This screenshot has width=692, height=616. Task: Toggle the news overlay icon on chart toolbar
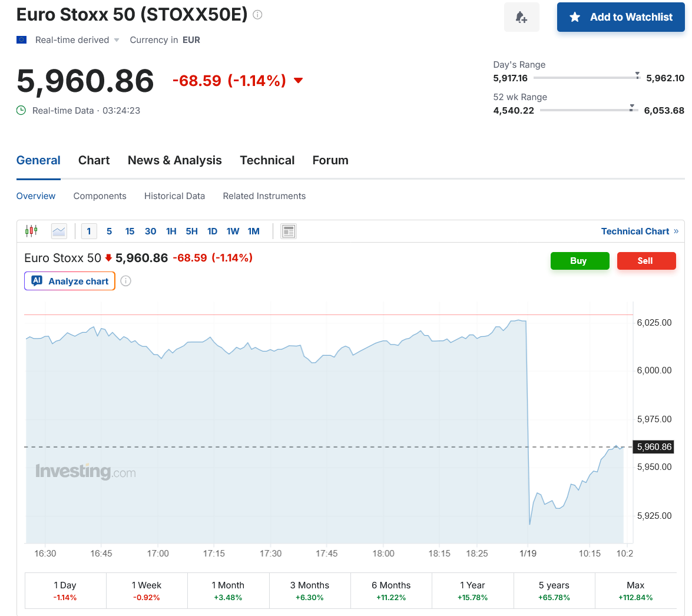[x=289, y=231]
